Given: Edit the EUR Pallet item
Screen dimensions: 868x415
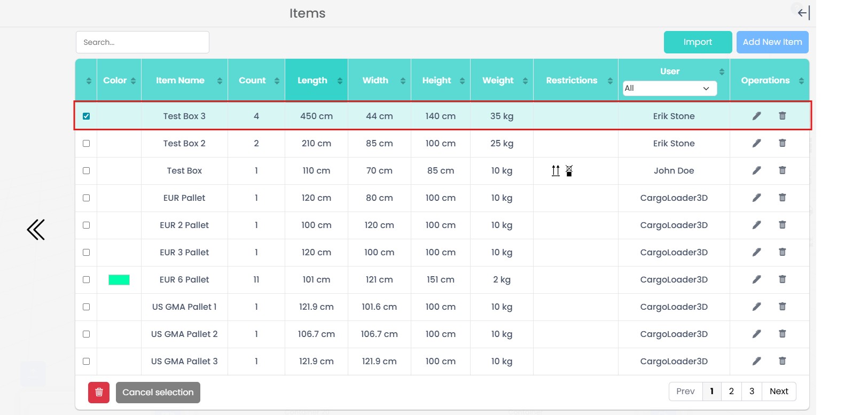Looking at the screenshot, I should [x=756, y=198].
